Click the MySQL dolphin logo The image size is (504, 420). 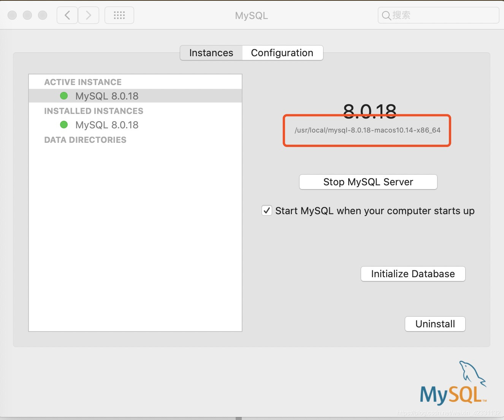click(x=453, y=383)
